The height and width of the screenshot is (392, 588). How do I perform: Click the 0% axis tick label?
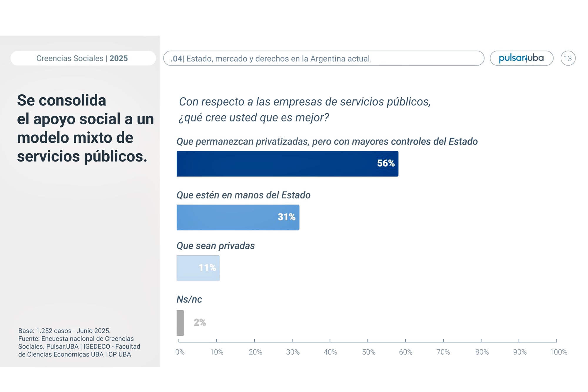pos(180,352)
